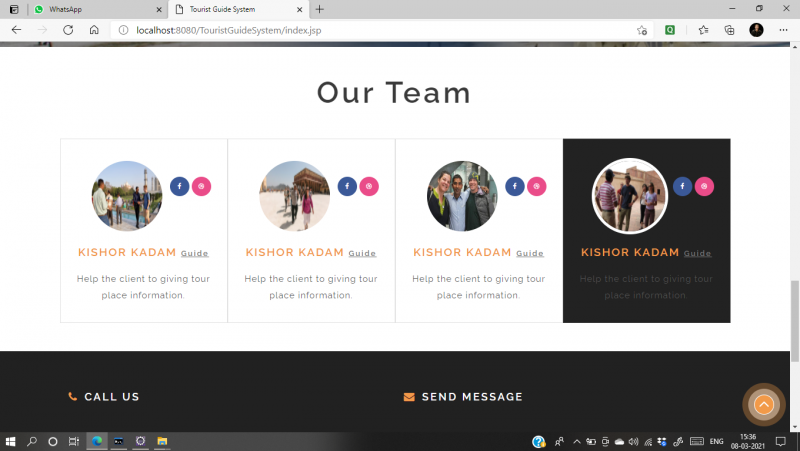Open pink social icon on third team card
The height and width of the screenshot is (451, 800).
point(537,186)
